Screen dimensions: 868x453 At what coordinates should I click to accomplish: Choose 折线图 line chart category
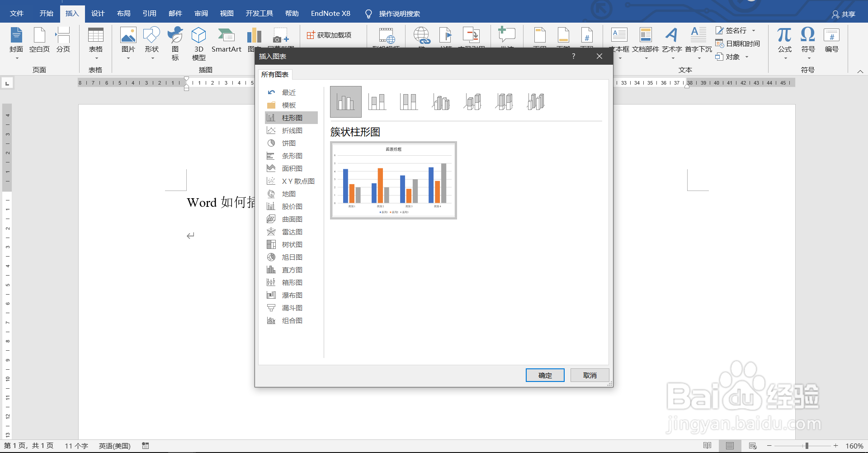pos(291,130)
